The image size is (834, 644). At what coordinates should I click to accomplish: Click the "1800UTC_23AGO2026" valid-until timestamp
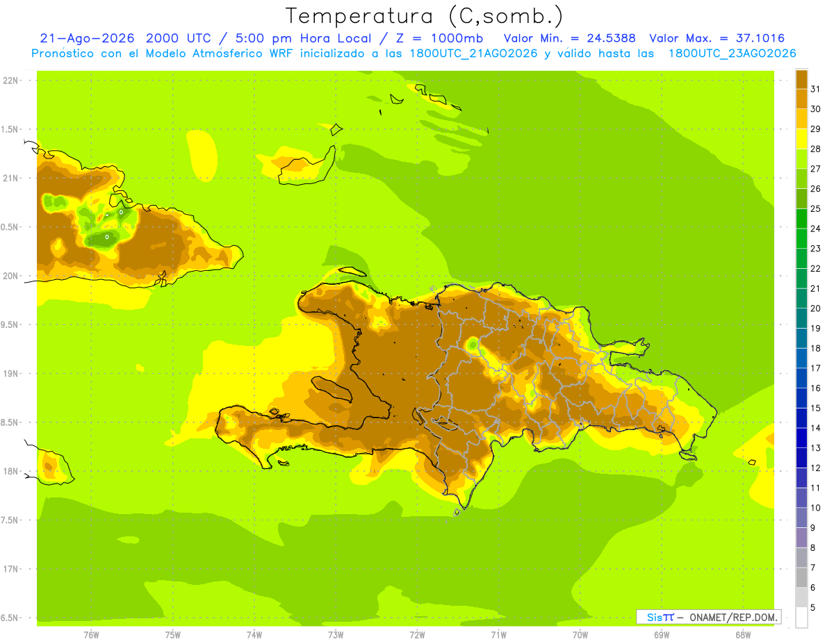(x=733, y=53)
